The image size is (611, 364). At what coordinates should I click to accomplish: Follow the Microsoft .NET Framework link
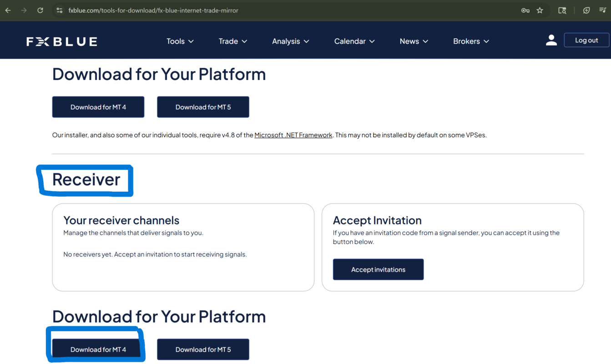[x=293, y=135]
